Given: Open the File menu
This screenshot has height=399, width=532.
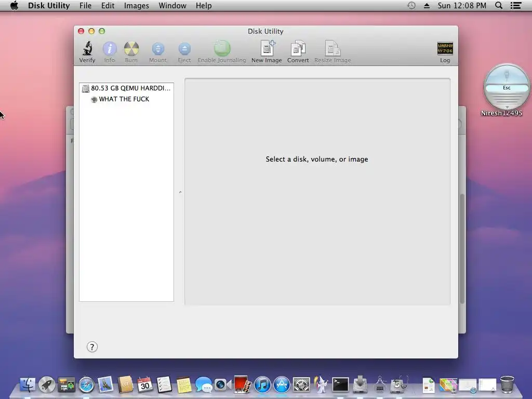Looking at the screenshot, I should pyautogui.click(x=85, y=5).
